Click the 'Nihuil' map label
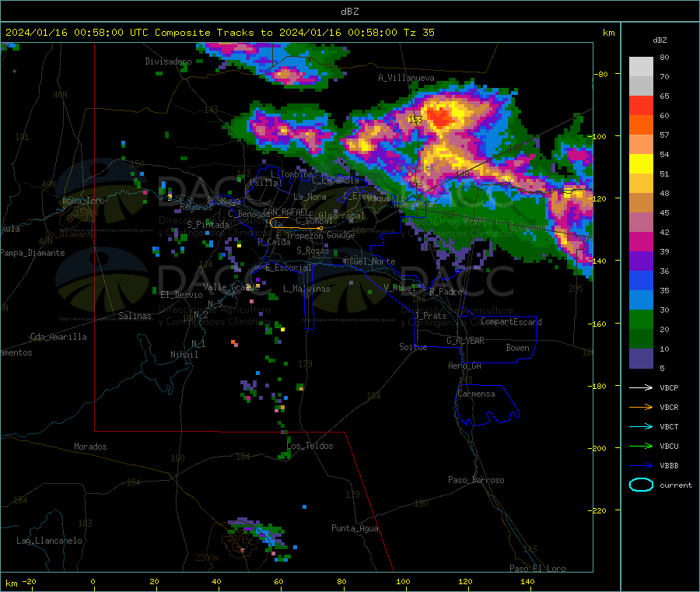This screenshot has width=700, height=592. [184, 355]
